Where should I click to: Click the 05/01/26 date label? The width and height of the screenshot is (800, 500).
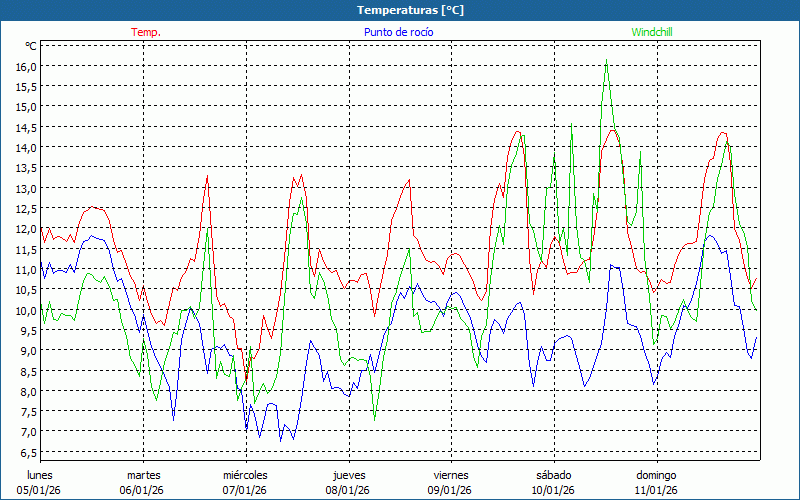click(40, 490)
